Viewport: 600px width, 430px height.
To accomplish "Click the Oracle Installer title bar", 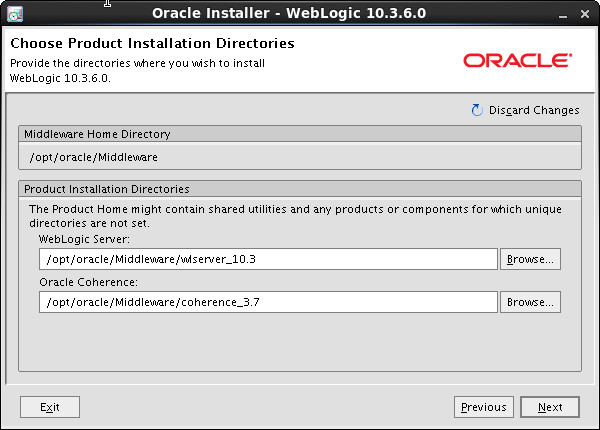I will coord(289,13).
